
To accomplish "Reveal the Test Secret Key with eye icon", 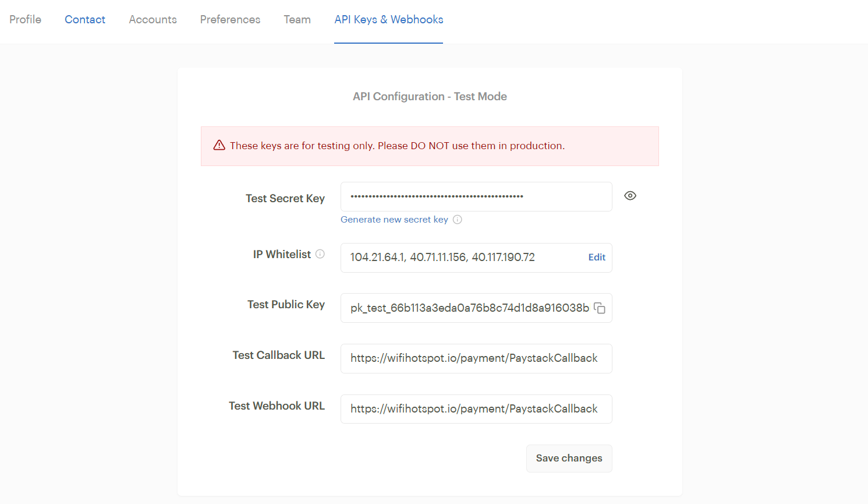I will point(630,196).
